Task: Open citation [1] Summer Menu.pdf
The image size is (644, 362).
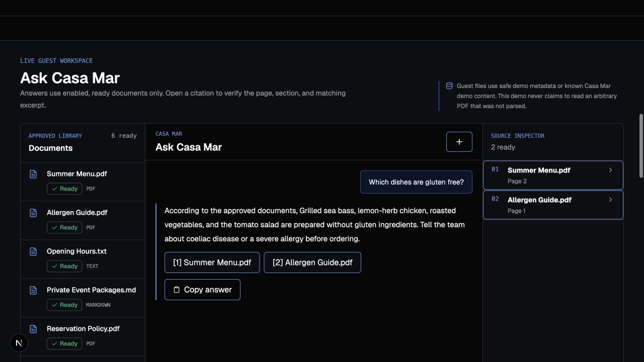Action: pos(212,262)
